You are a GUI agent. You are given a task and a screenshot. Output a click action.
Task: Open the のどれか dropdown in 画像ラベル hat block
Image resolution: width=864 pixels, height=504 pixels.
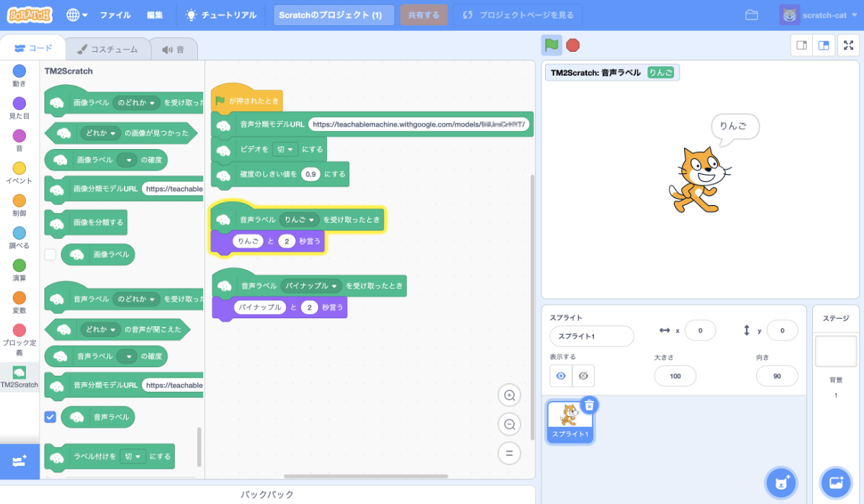coord(135,103)
